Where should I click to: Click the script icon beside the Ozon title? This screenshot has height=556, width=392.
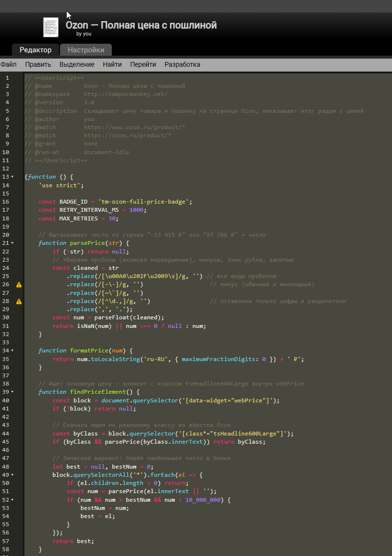click(51, 27)
